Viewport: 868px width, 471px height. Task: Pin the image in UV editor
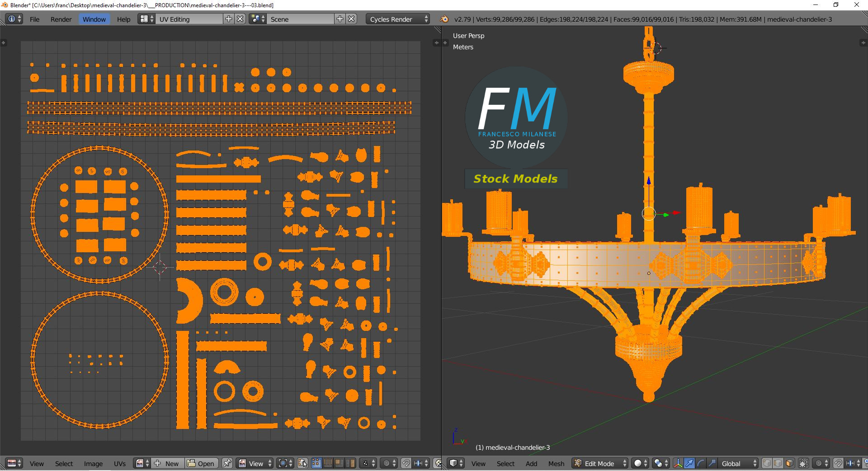point(227,463)
